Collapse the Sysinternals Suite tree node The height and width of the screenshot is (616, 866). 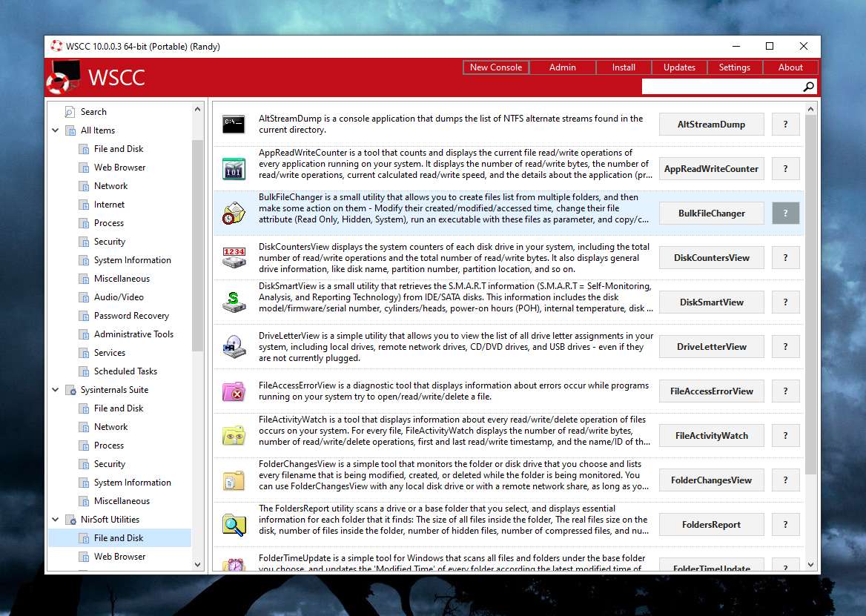56,390
